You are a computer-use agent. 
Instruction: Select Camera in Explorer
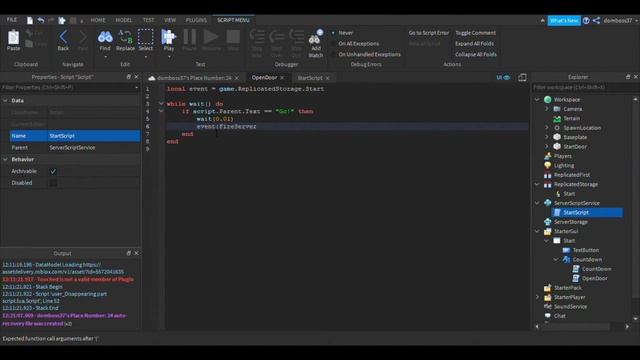(573, 109)
